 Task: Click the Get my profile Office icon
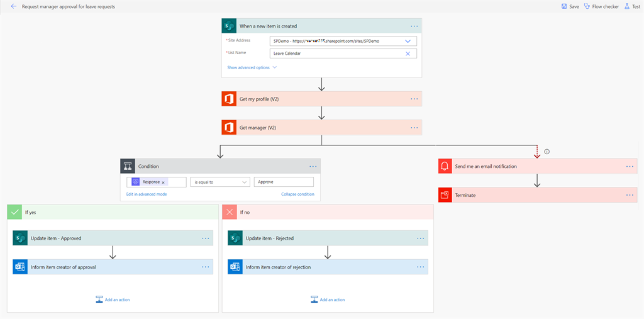click(x=228, y=99)
